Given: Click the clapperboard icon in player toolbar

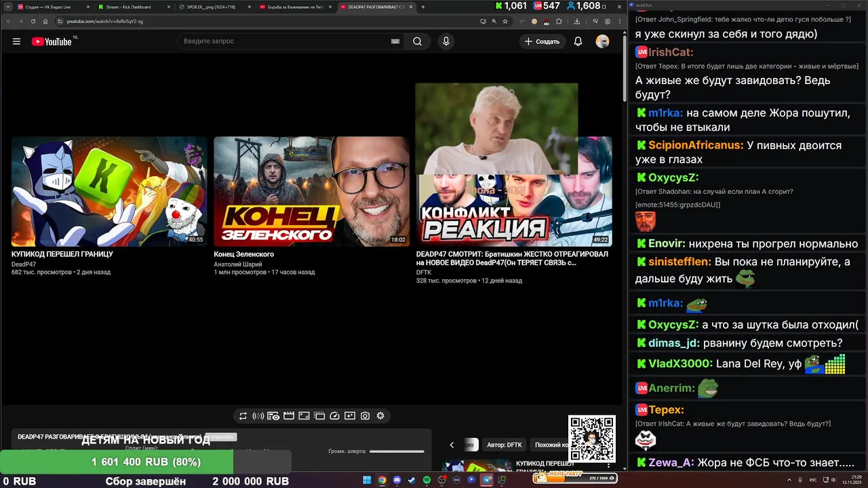Looking at the screenshot, I should click(x=288, y=416).
